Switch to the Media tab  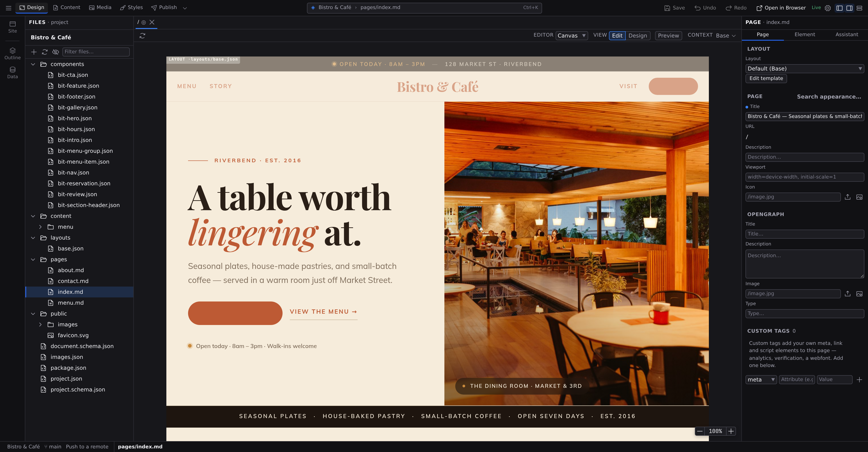point(100,7)
